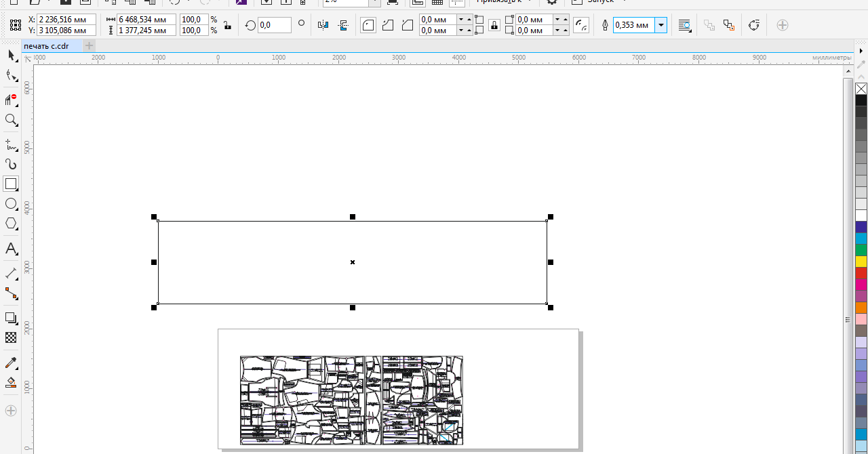Mirror the object horizontally
The height and width of the screenshot is (454, 868).
point(323,25)
